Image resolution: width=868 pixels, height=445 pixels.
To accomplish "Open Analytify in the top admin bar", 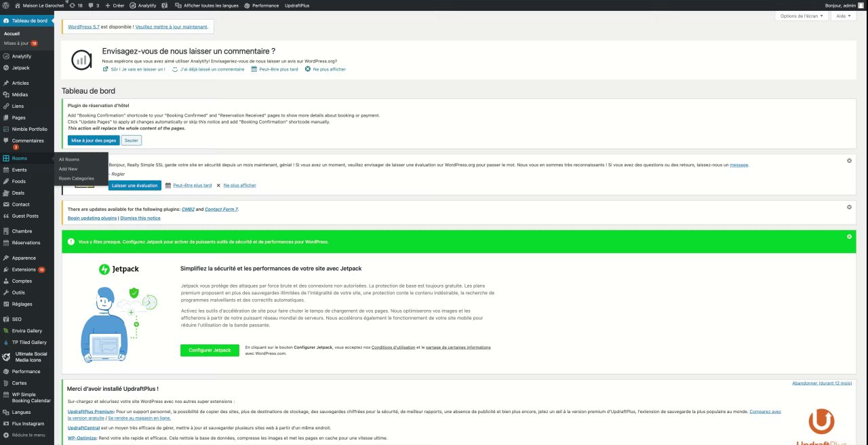I will [142, 5].
